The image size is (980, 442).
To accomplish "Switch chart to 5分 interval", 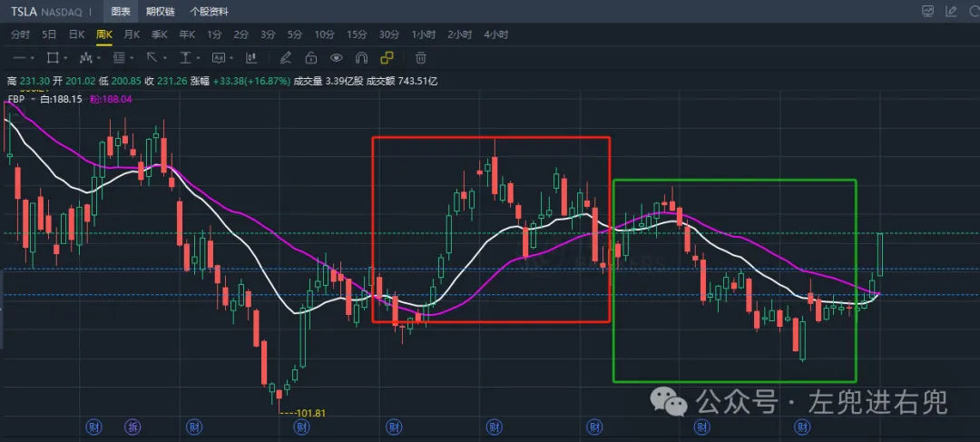I will [294, 34].
